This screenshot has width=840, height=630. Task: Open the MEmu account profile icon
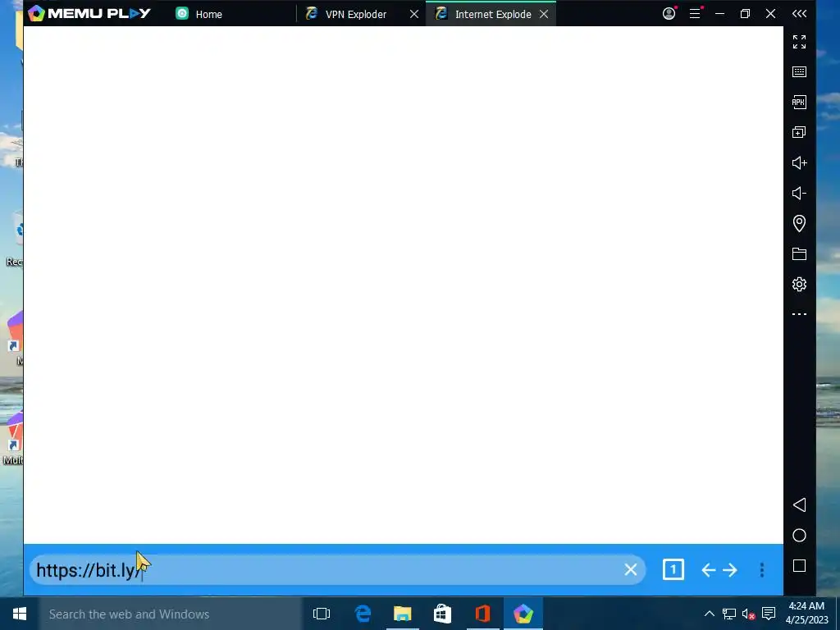click(669, 13)
